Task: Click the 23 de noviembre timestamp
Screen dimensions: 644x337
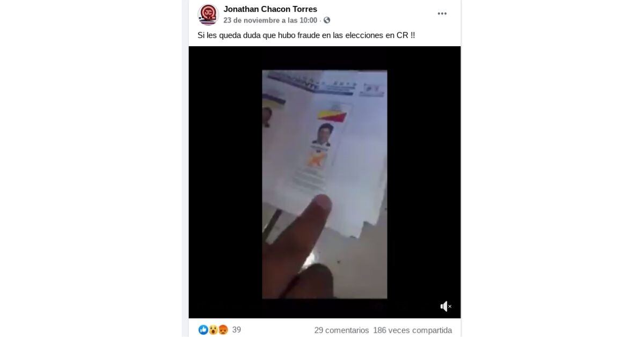Action: click(x=270, y=20)
